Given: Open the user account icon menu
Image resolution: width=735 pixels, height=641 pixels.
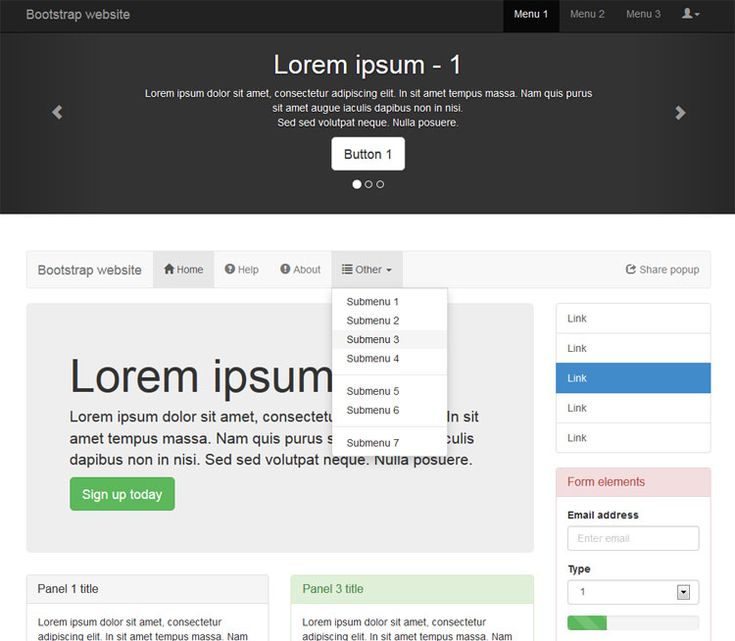Looking at the screenshot, I should click(x=690, y=14).
